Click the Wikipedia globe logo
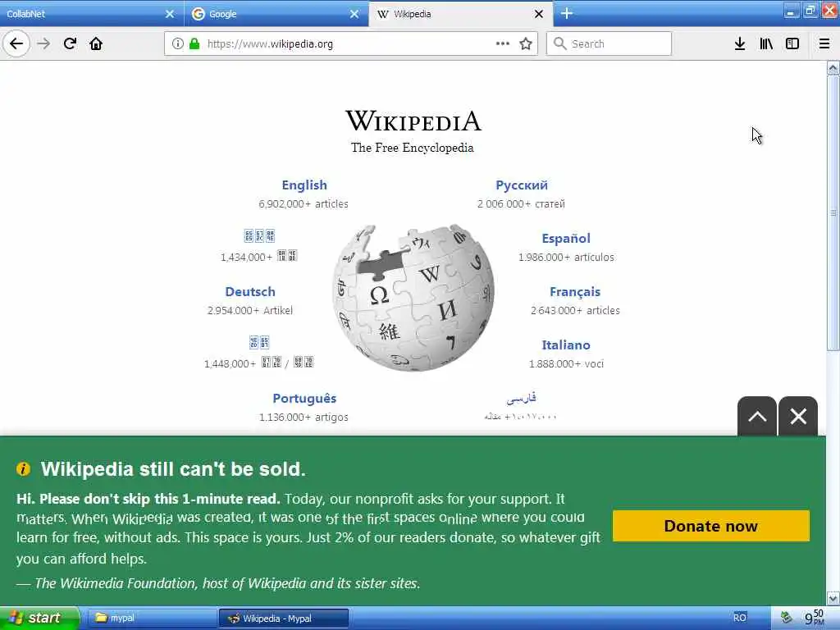Screen dimensions: 840x630 413,298
